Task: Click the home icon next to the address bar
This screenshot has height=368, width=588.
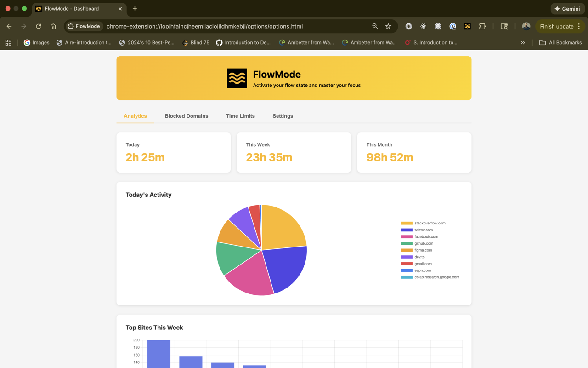Action: [53, 26]
